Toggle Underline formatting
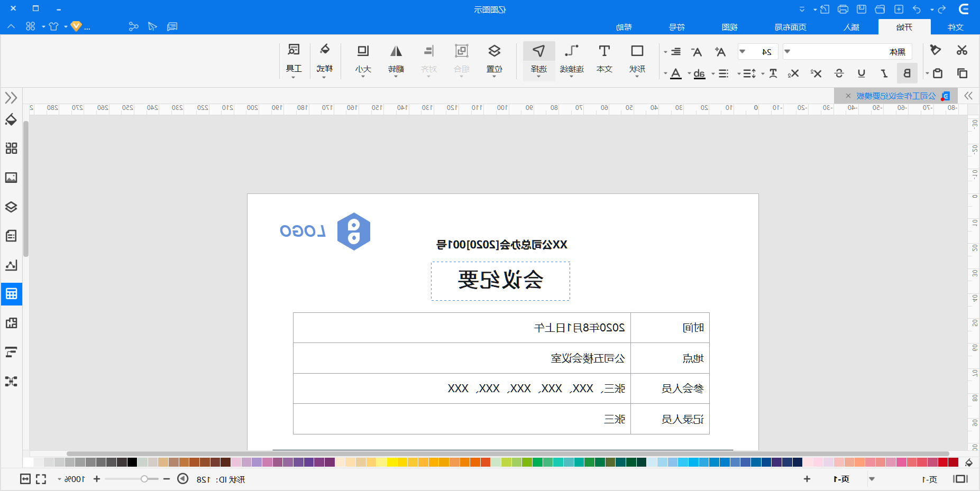Image resolution: width=980 pixels, height=491 pixels. tap(862, 73)
